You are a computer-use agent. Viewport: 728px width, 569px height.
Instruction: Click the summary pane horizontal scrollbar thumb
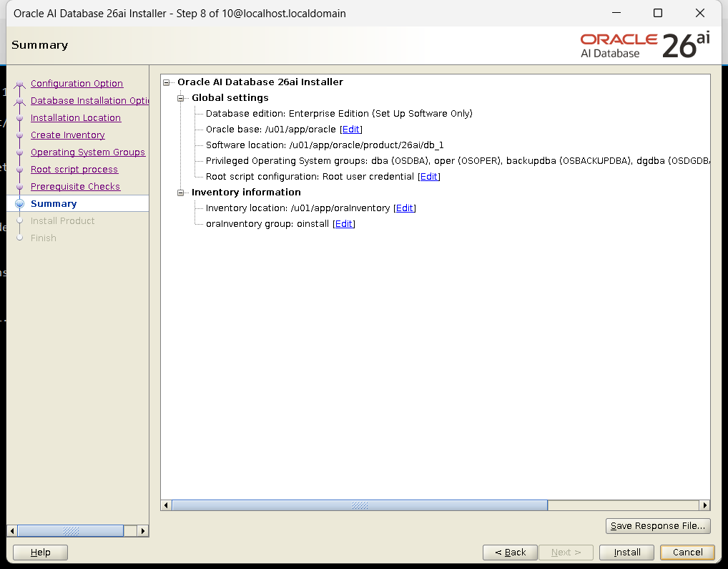360,505
